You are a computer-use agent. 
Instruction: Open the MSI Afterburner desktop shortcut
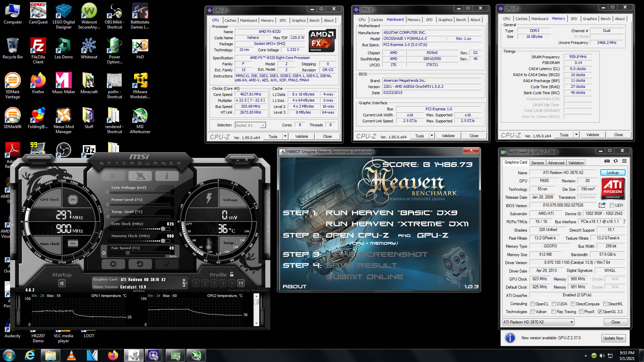(x=140, y=121)
